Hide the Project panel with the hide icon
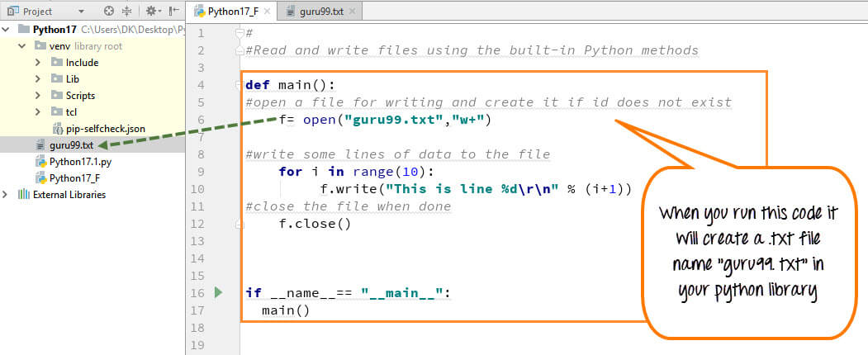This screenshot has width=868, height=355. [174, 12]
